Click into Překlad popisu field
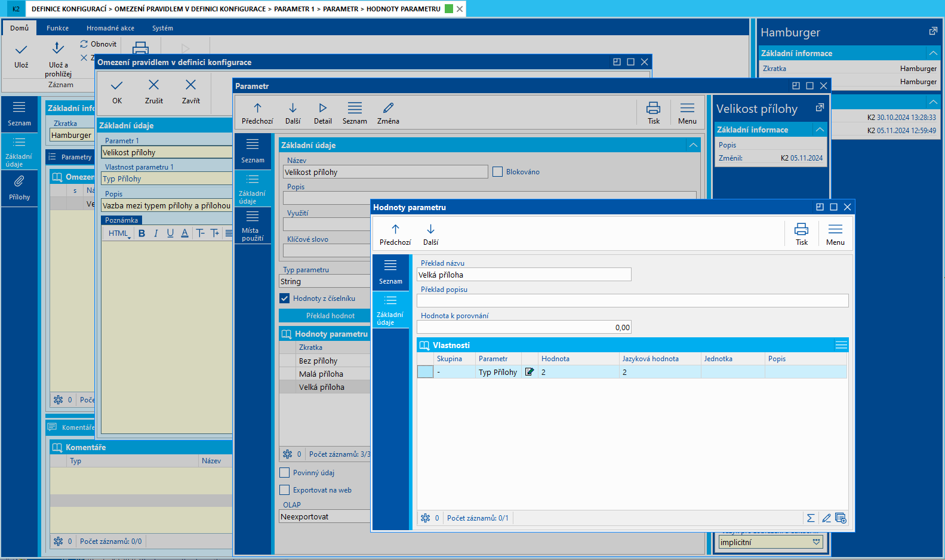Screen dimensions: 945x560 coord(633,301)
